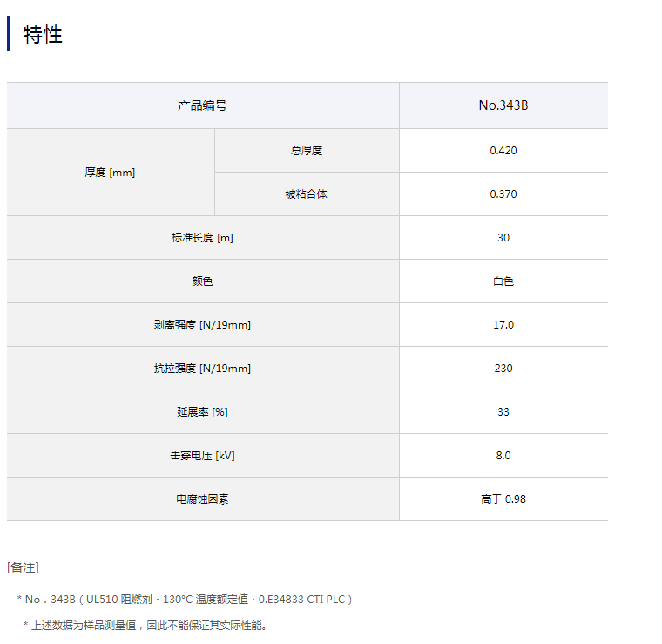Select the 白色 color value cell
This screenshot has height=644, width=662.
click(503, 281)
